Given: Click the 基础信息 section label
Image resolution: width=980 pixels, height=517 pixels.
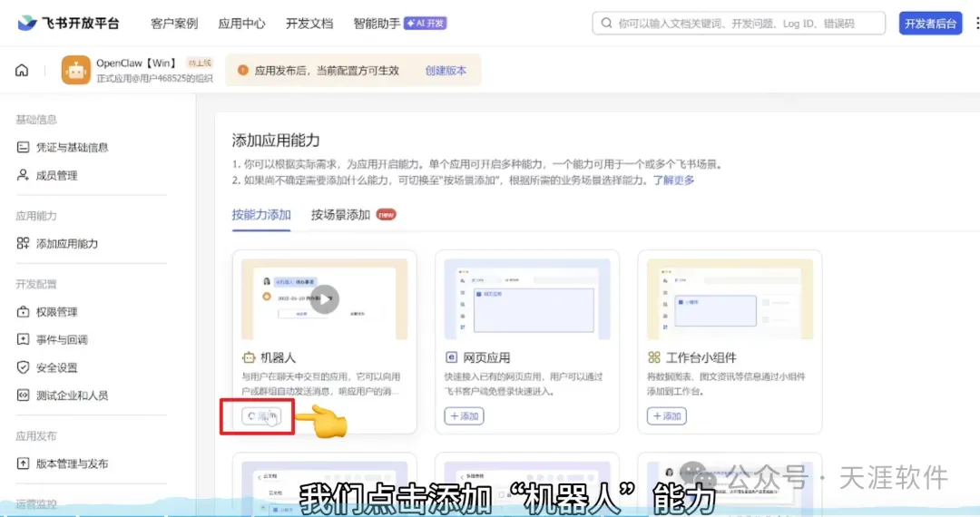Looking at the screenshot, I should click(x=36, y=119).
